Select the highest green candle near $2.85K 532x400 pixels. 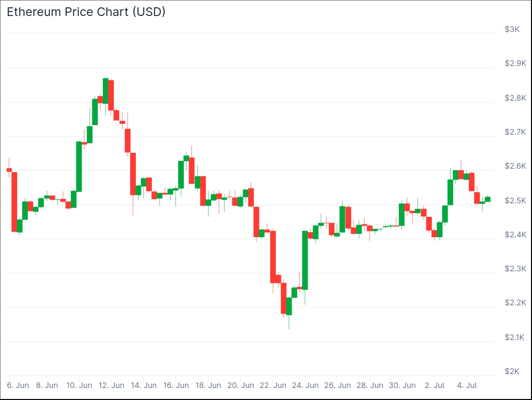click(106, 91)
